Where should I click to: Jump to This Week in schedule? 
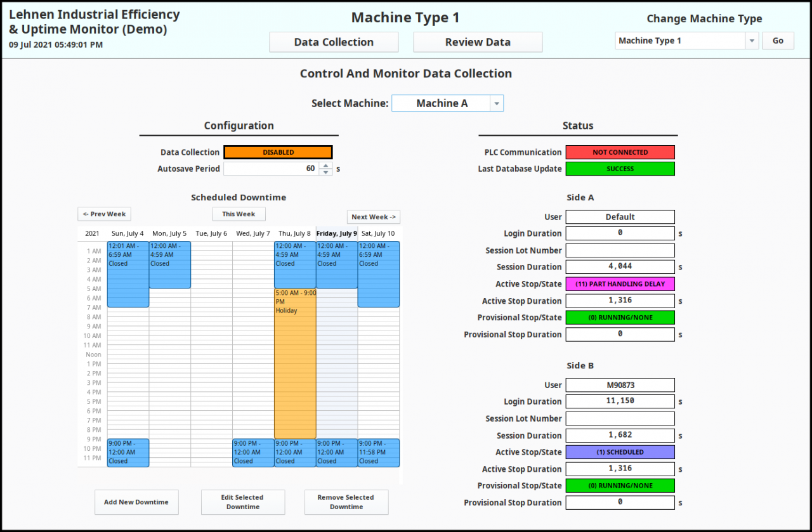click(239, 214)
